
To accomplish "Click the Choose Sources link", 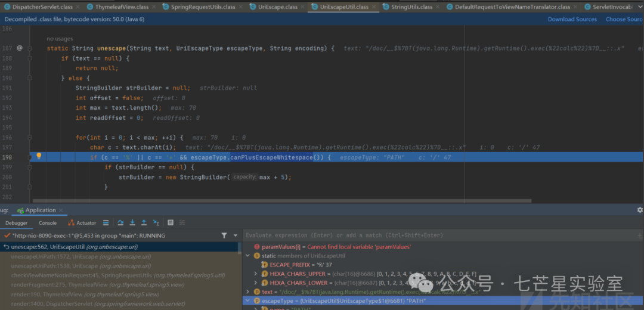I will point(624,19).
